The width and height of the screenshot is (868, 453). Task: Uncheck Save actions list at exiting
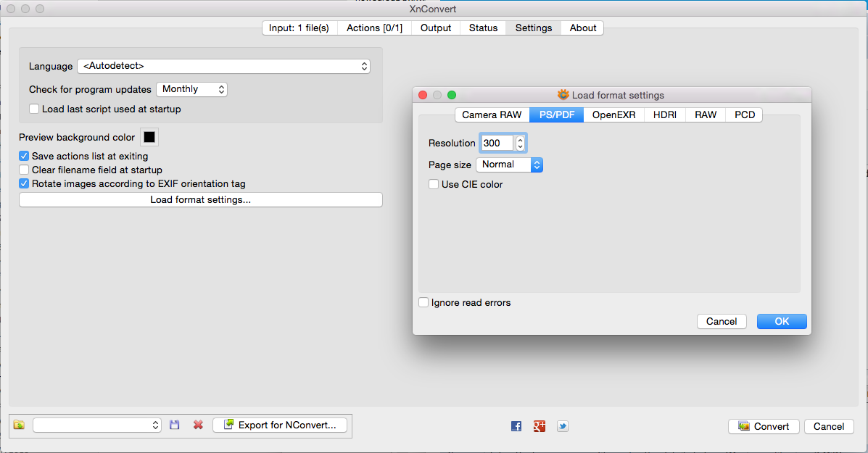click(24, 156)
